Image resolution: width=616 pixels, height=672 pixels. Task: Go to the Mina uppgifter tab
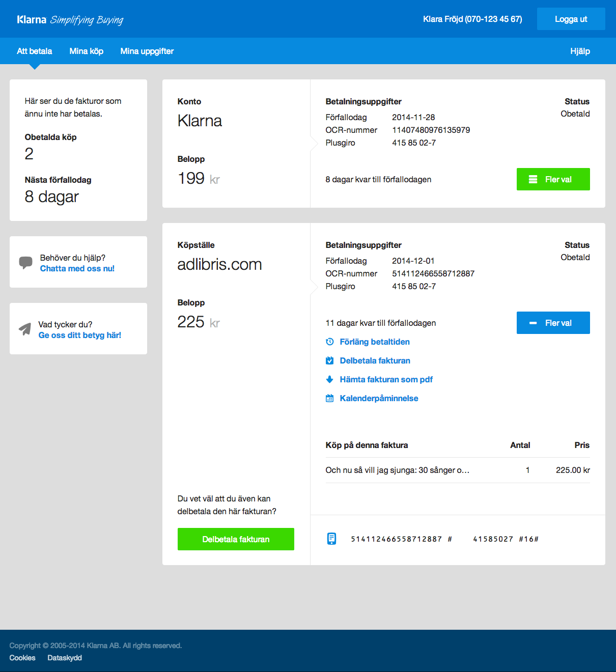(147, 51)
